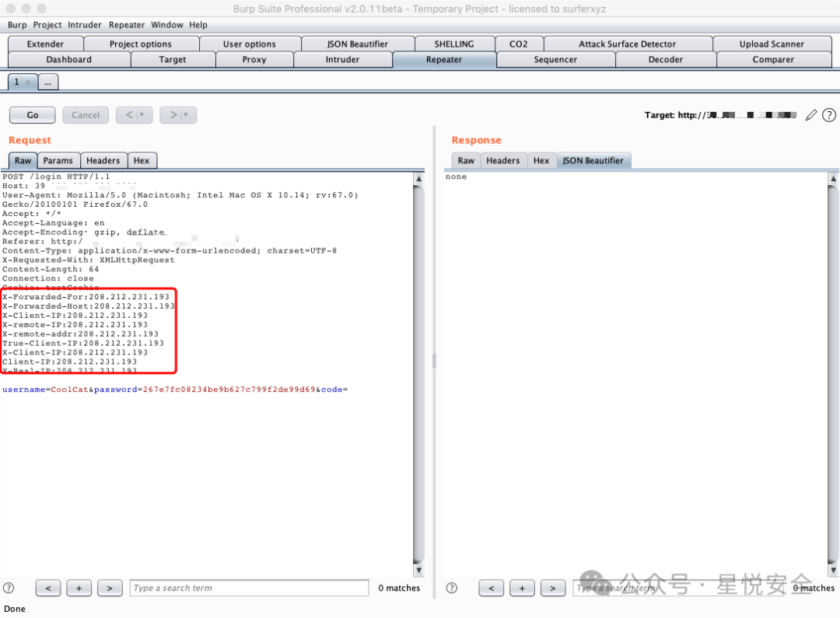
Task: Click the response pane scroll up arrow
Action: click(x=833, y=179)
